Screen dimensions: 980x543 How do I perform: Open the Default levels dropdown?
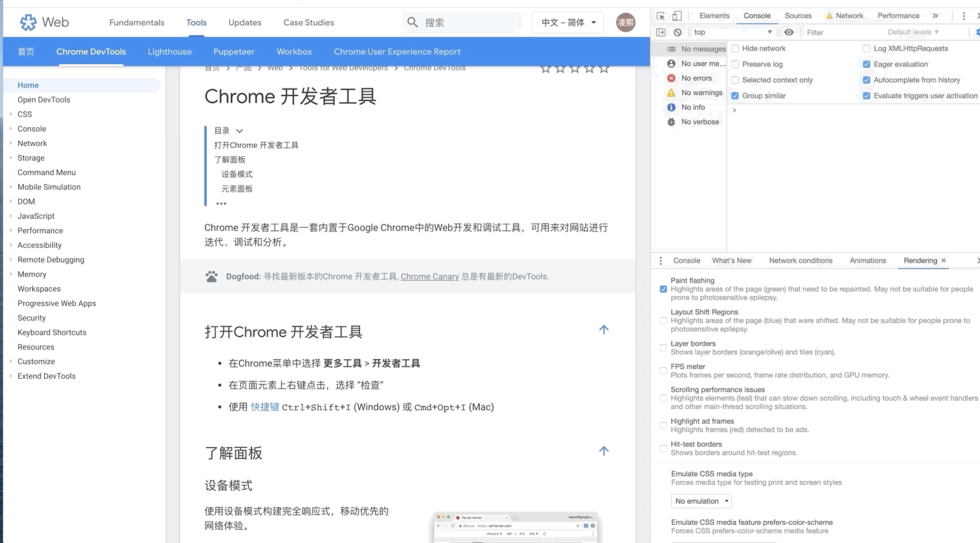[x=913, y=32]
